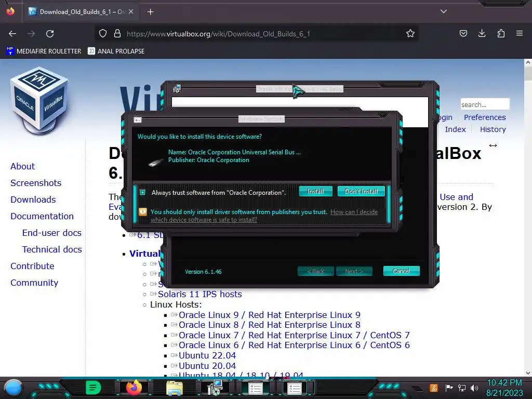Viewport: 532px width, 399px height.
Task: Open the page History link
Action: (x=493, y=129)
